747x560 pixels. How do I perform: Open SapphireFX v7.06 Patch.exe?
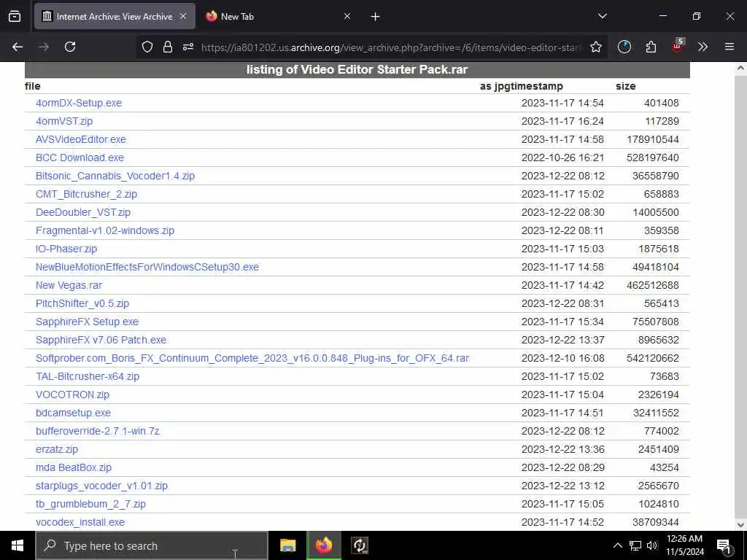tap(101, 340)
